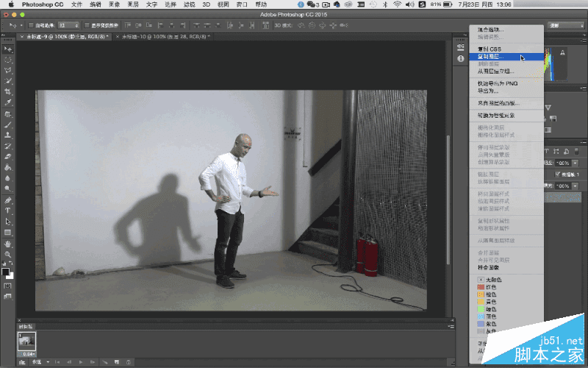The width and height of the screenshot is (588, 368).
Task: Select the Eraser tool
Action: point(7,157)
